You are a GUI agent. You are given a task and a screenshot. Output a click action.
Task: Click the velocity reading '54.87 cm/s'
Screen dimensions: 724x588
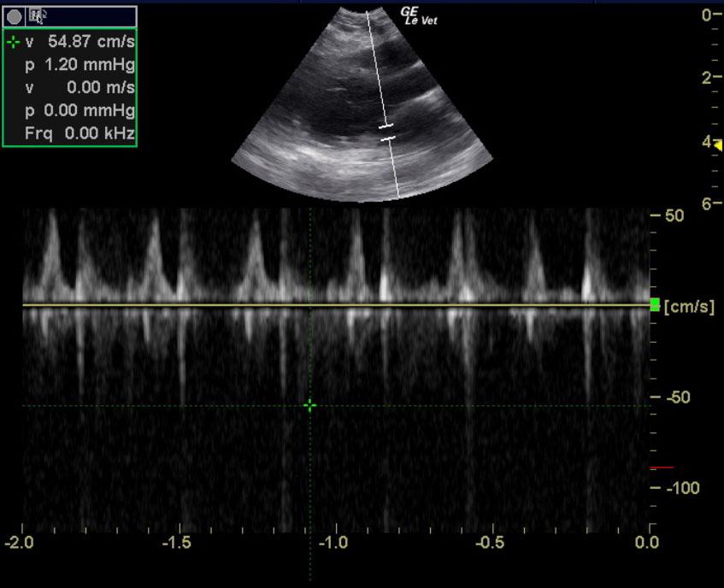coord(91,42)
